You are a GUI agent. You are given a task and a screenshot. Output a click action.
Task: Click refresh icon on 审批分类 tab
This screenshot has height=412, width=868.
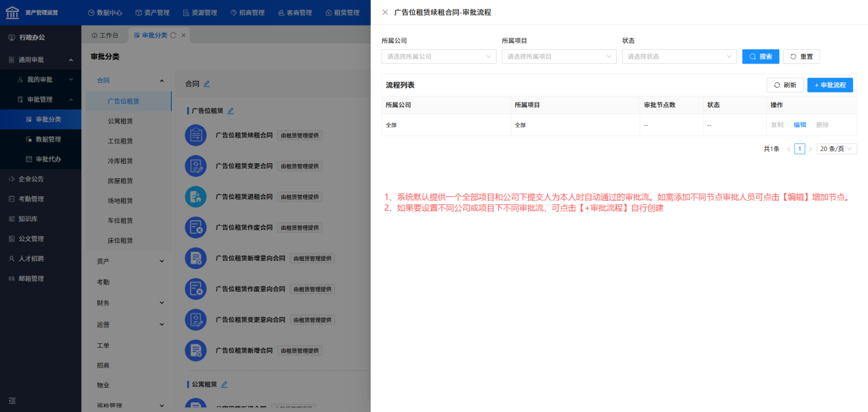pyautogui.click(x=173, y=35)
